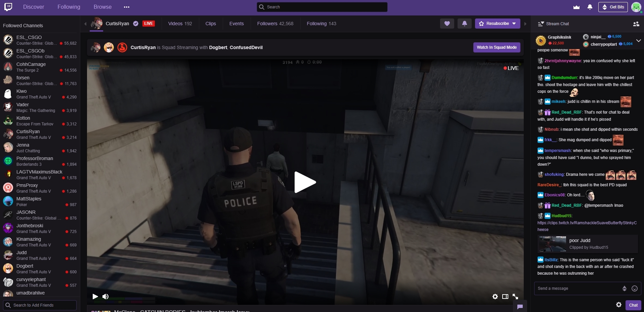644x312 pixels.
Task: Open ESL_CSGO channel from sidebar
Action: click(x=40, y=40)
